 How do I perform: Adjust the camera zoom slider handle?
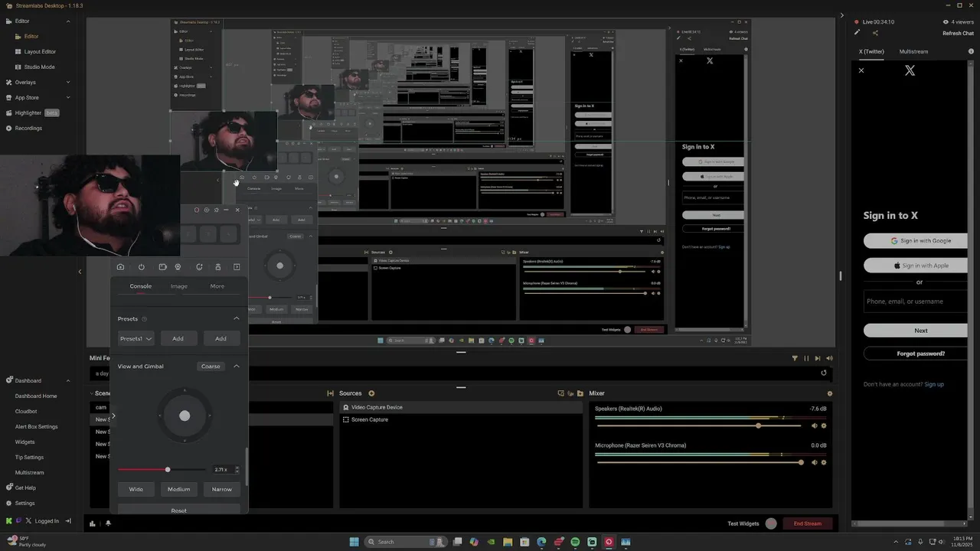pyautogui.click(x=168, y=469)
